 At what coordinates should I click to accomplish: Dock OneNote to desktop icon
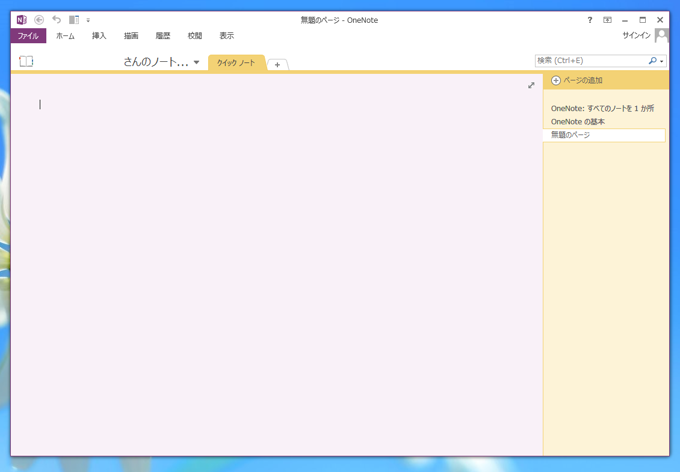point(74,20)
